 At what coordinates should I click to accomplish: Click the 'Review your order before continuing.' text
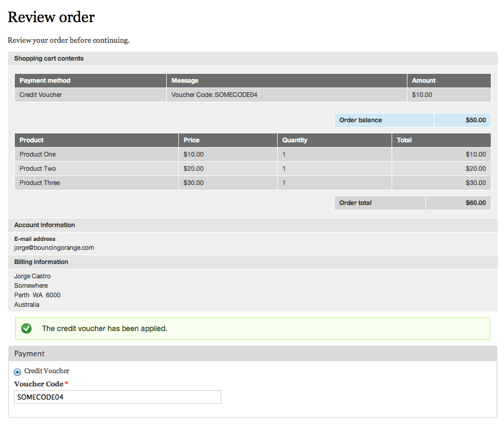69,40
